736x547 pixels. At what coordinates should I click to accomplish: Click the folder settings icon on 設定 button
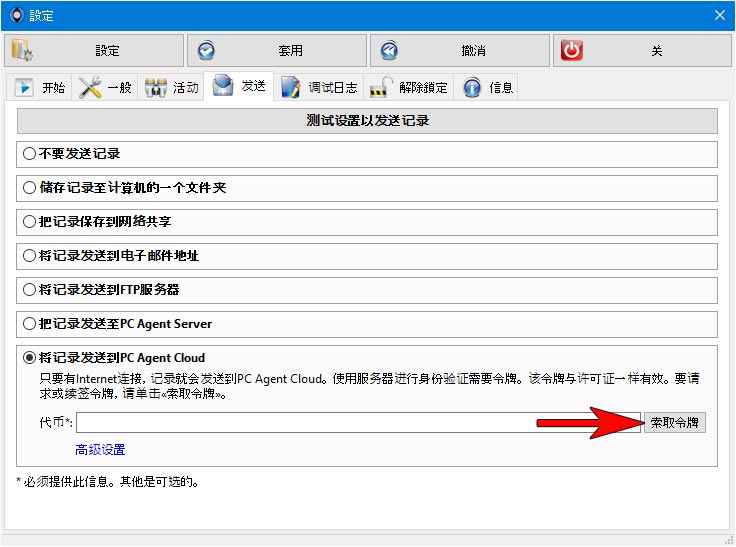[x=22, y=51]
